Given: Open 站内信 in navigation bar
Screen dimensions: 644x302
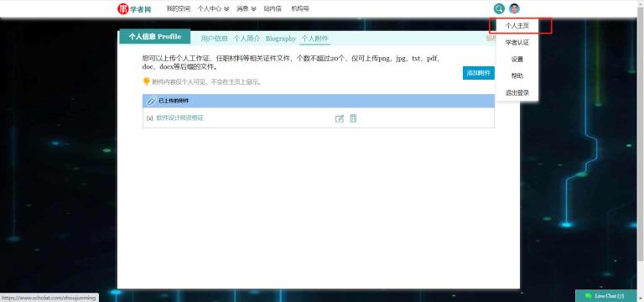Looking at the screenshot, I should (x=273, y=8).
